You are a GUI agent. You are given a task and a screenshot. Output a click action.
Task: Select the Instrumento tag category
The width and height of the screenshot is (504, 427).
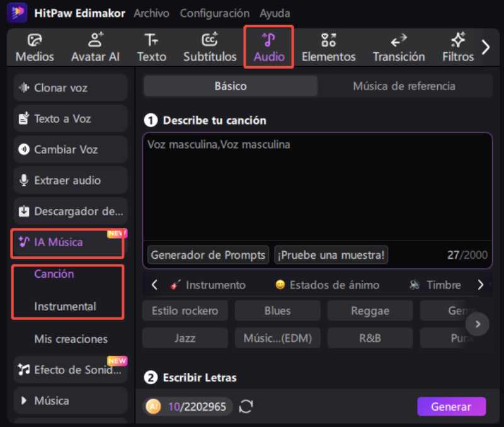point(209,285)
